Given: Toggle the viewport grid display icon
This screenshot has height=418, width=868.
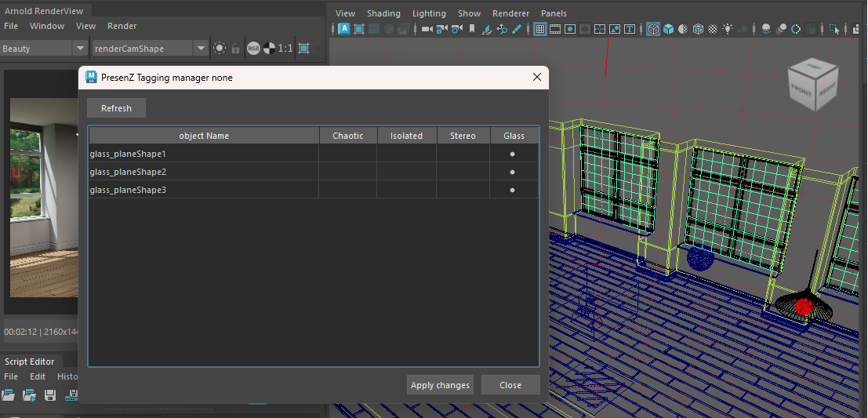Looking at the screenshot, I should pyautogui.click(x=540, y=30).
